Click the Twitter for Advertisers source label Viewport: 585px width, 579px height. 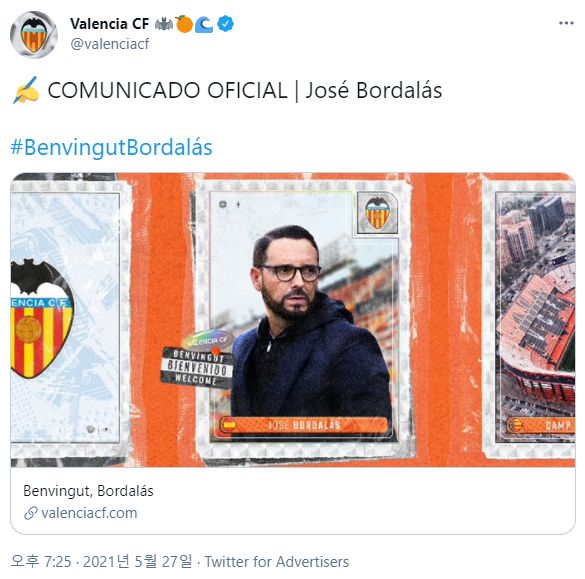pyautogui.click(x=276, y=561)
